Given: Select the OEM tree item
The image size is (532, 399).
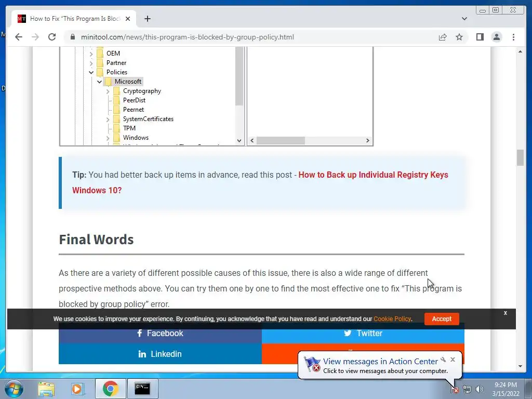Looking at the screenshot, I should pos(113,54).
